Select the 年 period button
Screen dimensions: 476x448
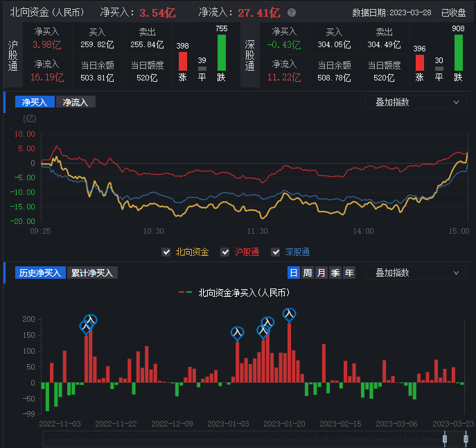[x=349, y=273]
